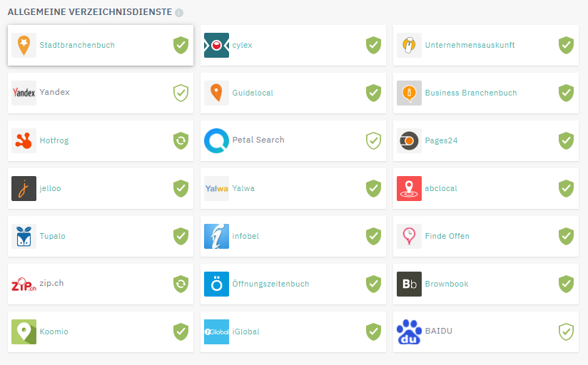Open the Finde Offen link
The image size is (588, 365).
coord(447,236)
